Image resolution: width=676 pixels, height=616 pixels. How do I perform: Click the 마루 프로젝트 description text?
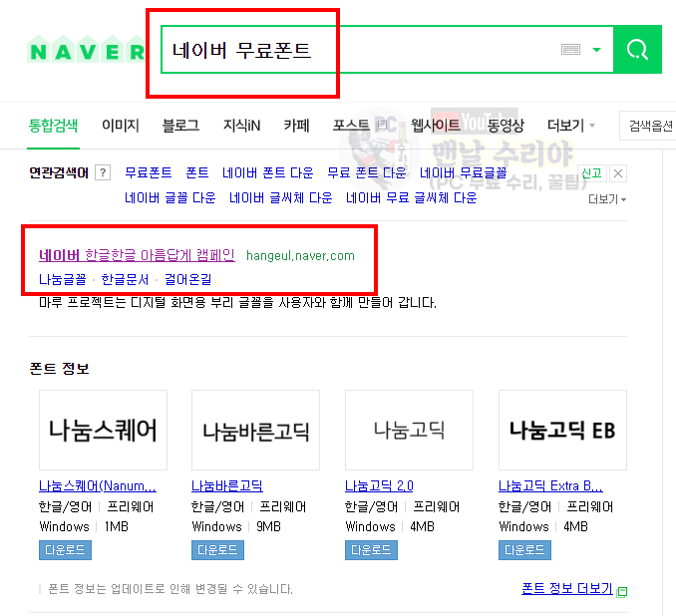pos(237,303)
